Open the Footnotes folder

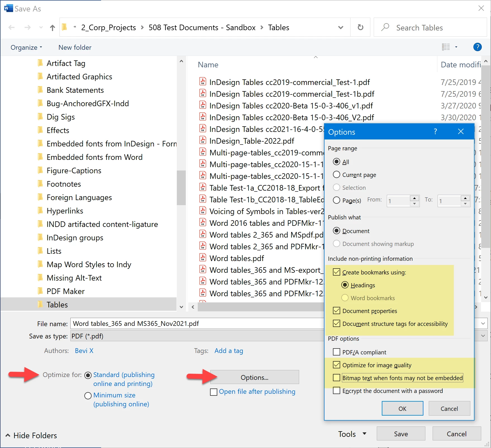[64, 184]
